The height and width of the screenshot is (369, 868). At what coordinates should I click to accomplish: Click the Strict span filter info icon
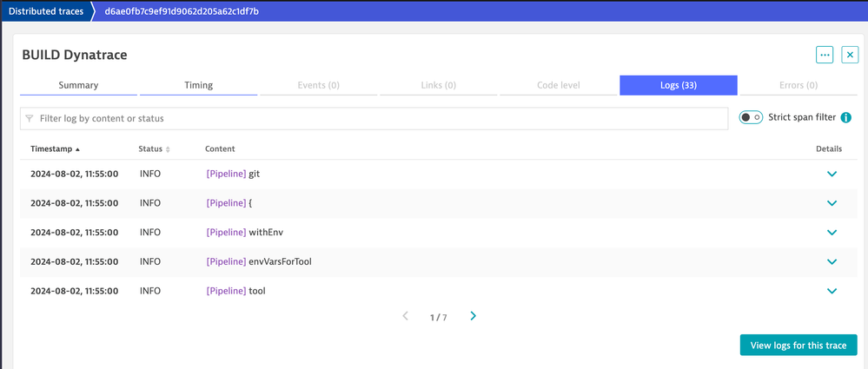[x=845, y=118]
